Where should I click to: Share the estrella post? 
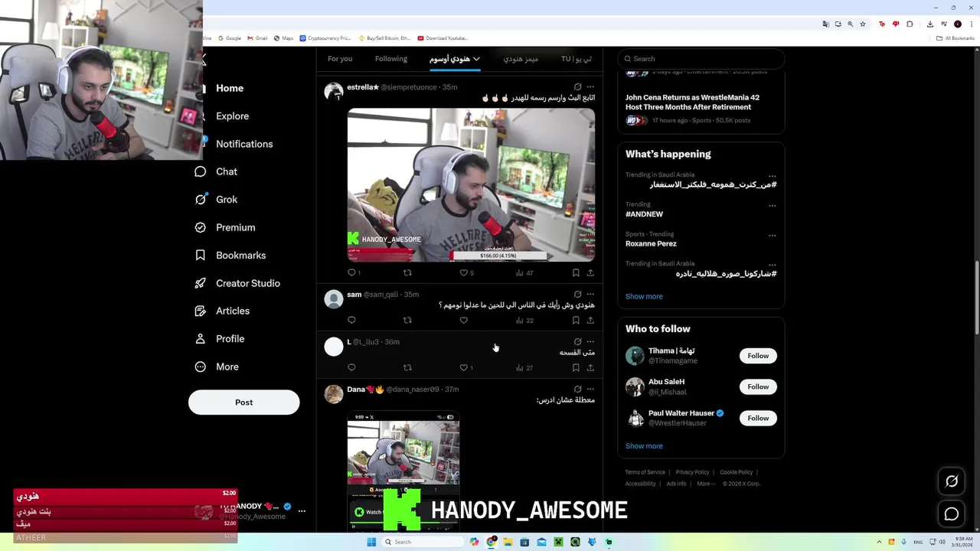pos(590,272)
